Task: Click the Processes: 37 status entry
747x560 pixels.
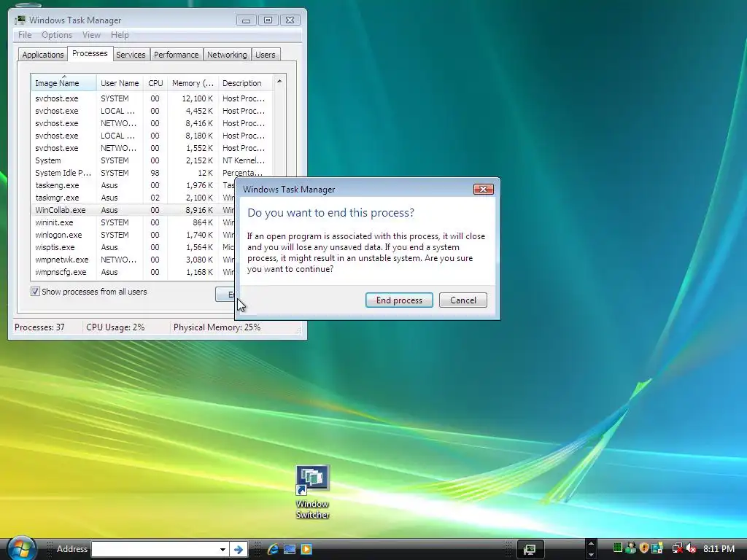Action: click(x=39, y=327)
